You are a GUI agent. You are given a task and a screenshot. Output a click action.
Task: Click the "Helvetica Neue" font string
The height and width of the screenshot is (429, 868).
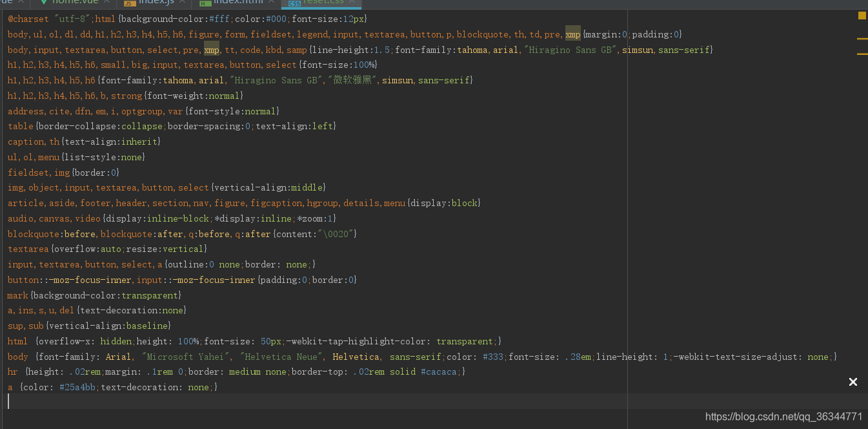point(281,357)
